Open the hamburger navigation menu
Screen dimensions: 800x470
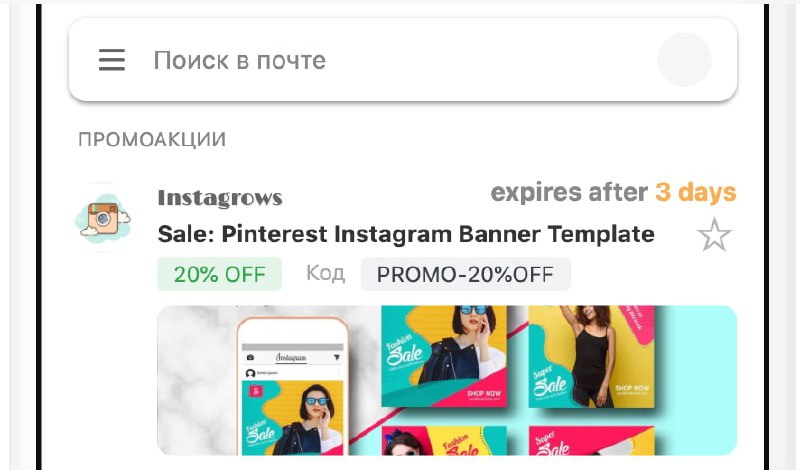pos(112,60)
